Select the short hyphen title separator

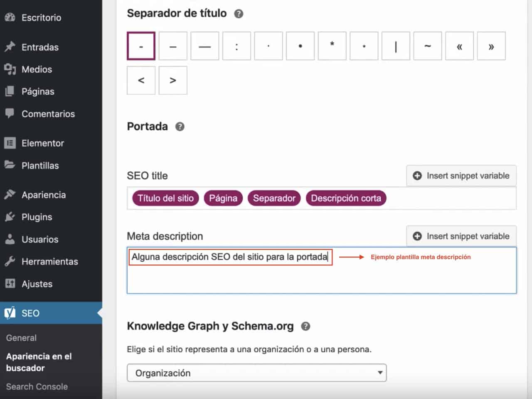[x=141, y=46]
